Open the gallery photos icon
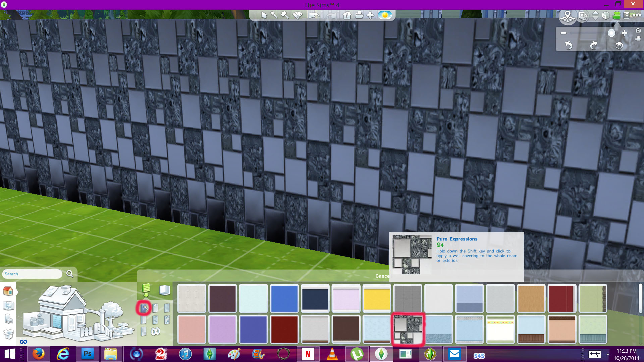Image resolution: width=644 pixels, height=362 pixels. click(x=583, y=16)
